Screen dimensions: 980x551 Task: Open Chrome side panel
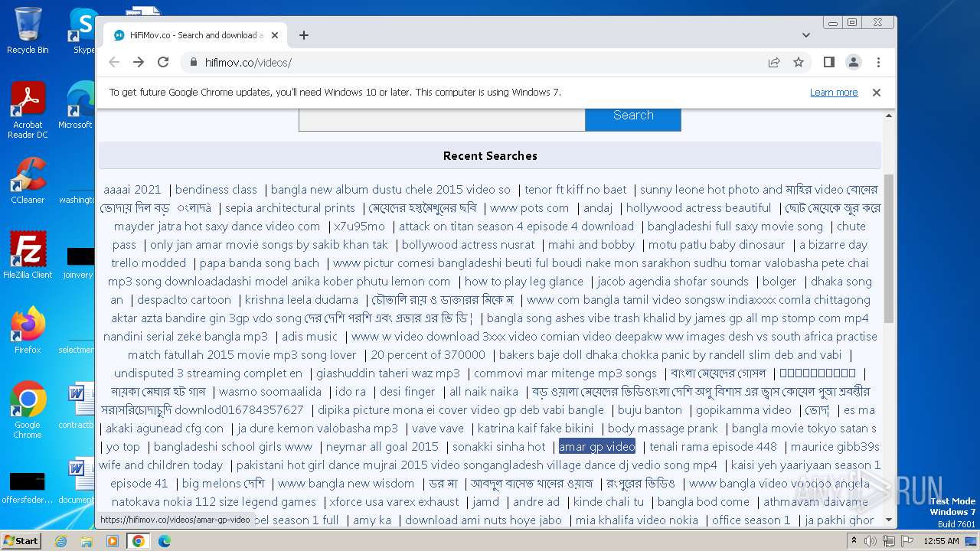pyautogui.click(x=829, y=62)
